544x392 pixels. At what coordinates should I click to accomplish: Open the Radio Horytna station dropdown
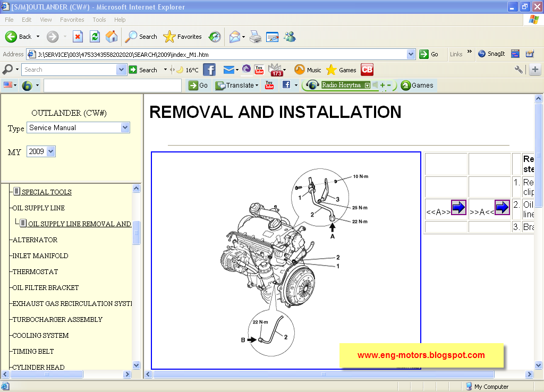tap(367, 85)
